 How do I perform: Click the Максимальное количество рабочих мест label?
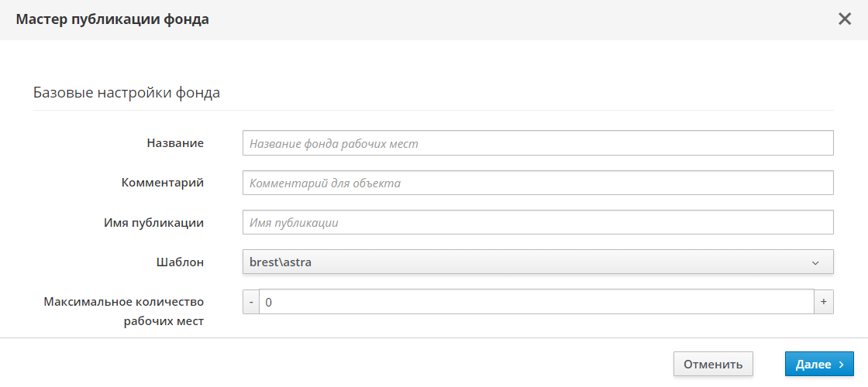[124, 310]
